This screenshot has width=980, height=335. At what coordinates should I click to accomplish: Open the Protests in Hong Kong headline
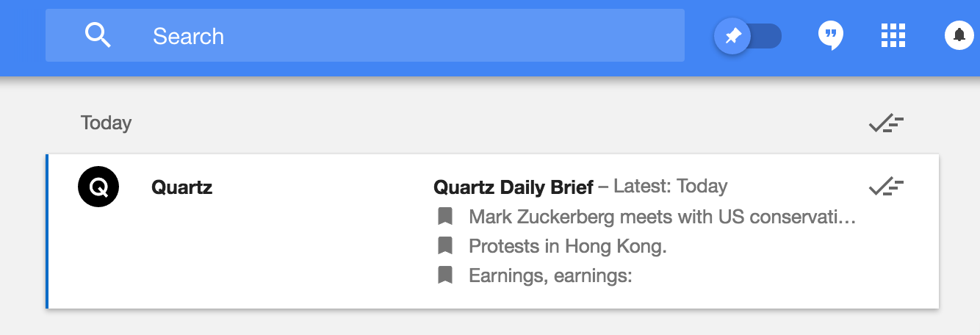[568, 246]
